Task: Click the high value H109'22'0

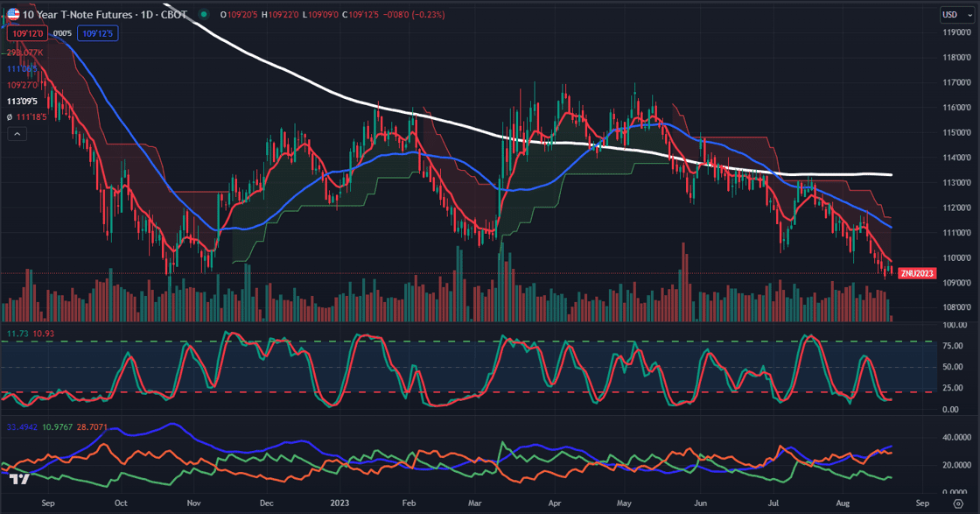Action: pyautogui.click(x=280, y=14)
